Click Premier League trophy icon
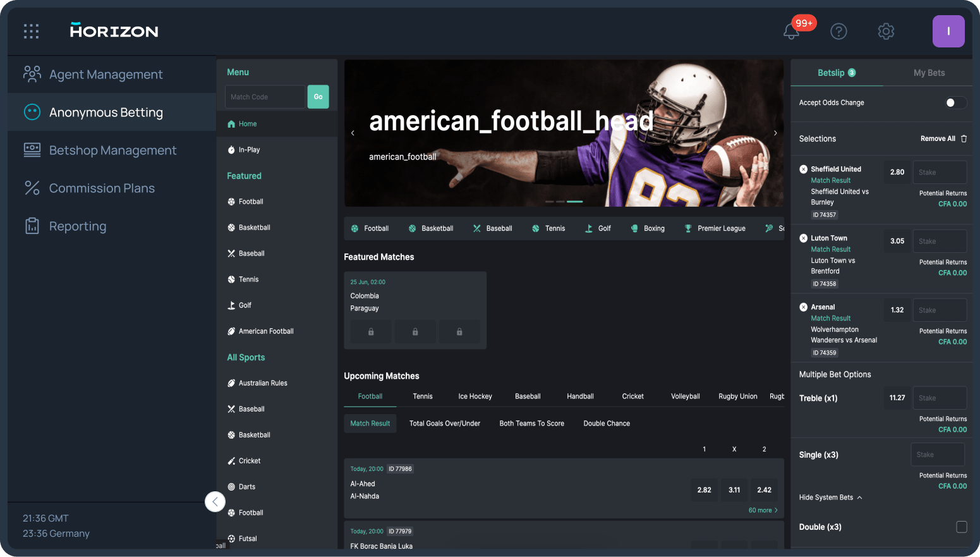The height and width of the screenshot is (557, 980). click(x=688, y=228)
